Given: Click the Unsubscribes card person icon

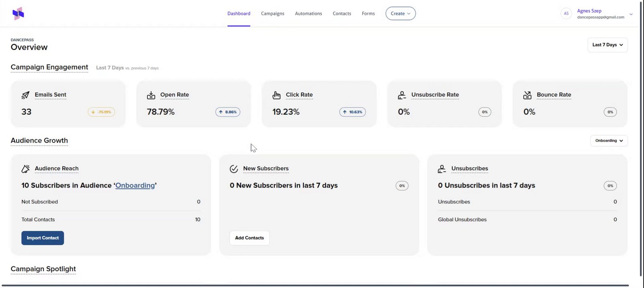Looking at the screenshot, I should 442,169.
